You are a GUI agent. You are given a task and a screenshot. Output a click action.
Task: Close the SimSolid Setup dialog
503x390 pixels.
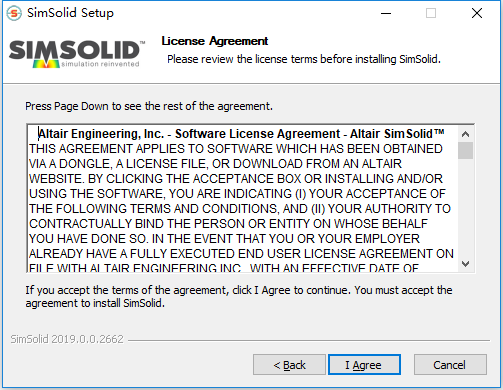pyautogui.click(x=477, y=13)
